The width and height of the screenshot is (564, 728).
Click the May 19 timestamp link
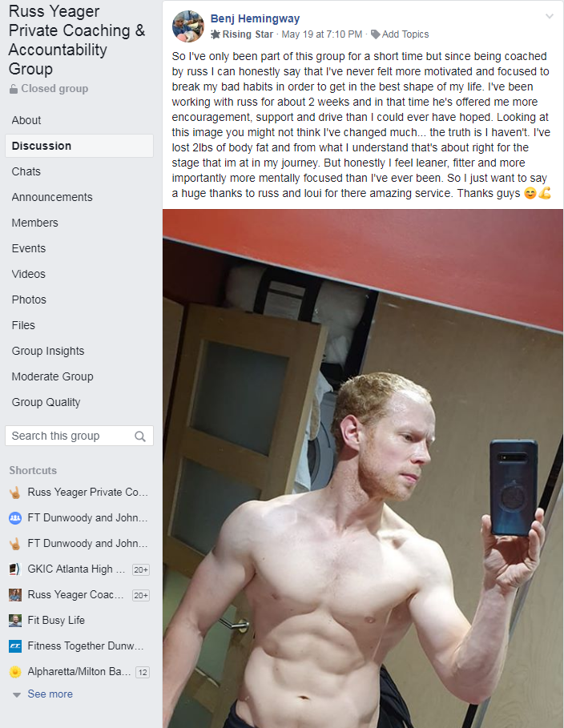tap(322, 34)
